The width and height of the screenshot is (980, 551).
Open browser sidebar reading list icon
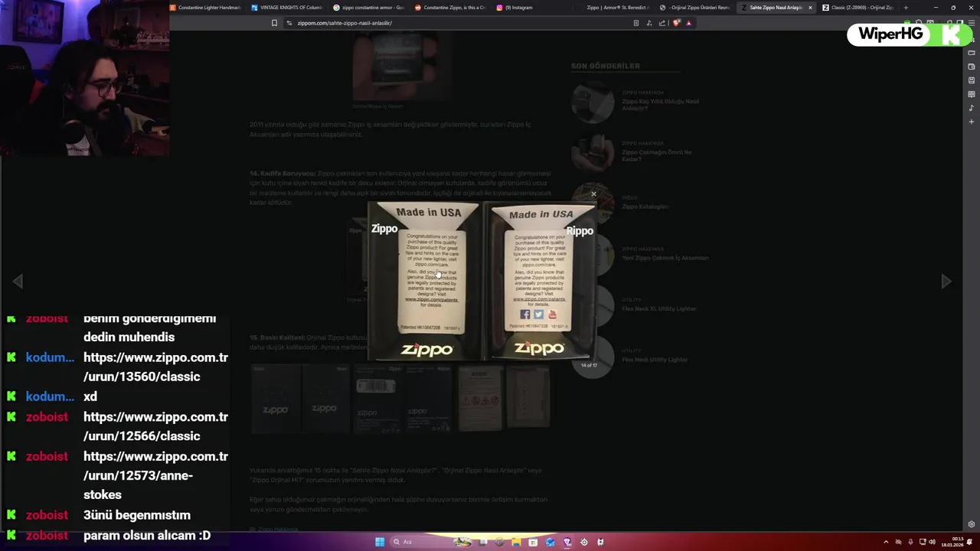pos(972,94)
